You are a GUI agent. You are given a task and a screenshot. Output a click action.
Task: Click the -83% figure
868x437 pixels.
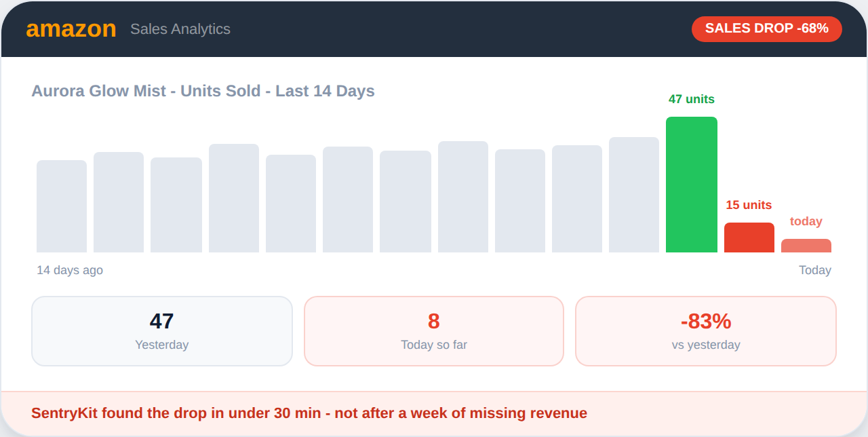pyautogui.click(x=705, y=321)
